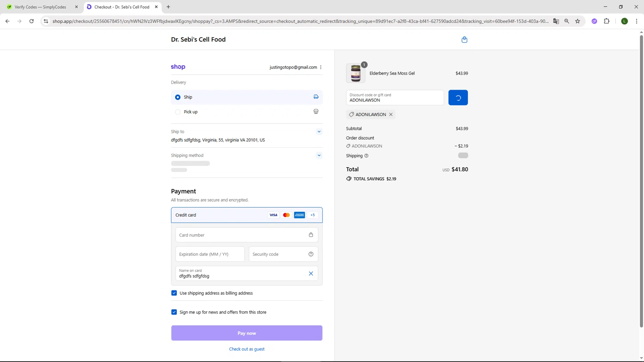Click the American Express icon

(300, 215)
